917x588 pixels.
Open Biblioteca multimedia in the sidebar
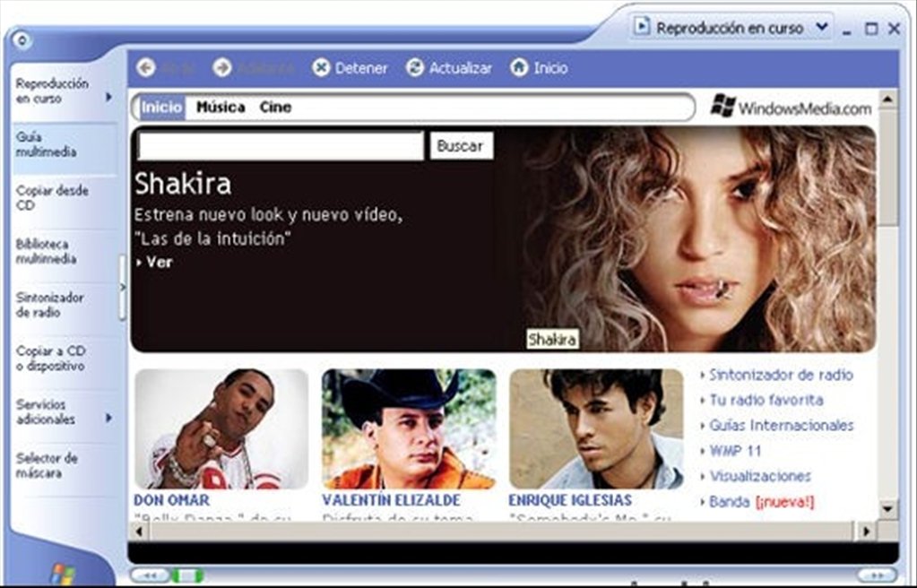(47, 252)
